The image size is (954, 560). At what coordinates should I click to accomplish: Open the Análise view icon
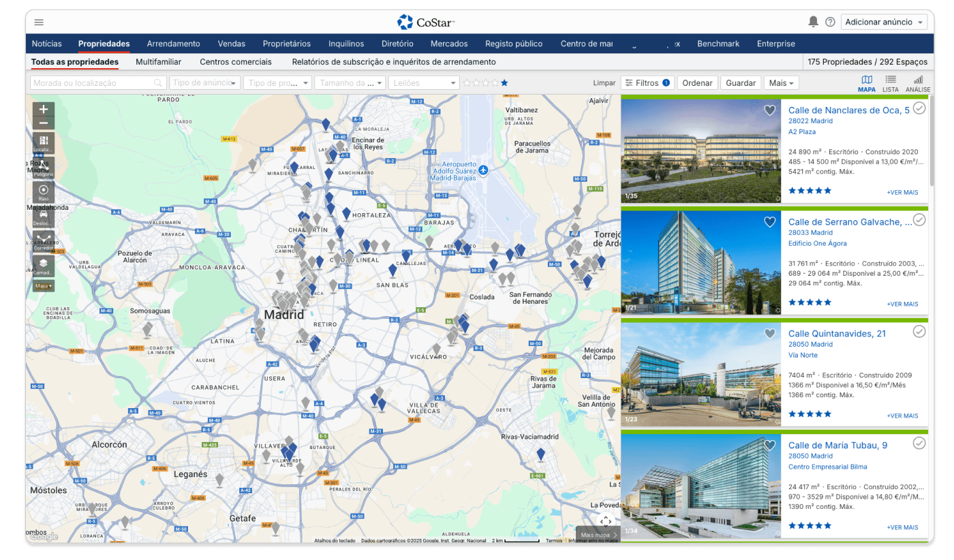pyautogui.click(x=918, y=83)
